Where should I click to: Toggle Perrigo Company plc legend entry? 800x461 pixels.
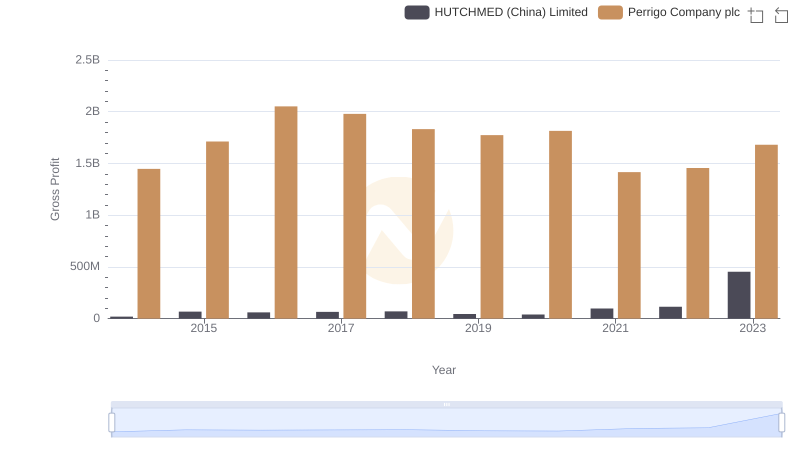click(669, 12)
